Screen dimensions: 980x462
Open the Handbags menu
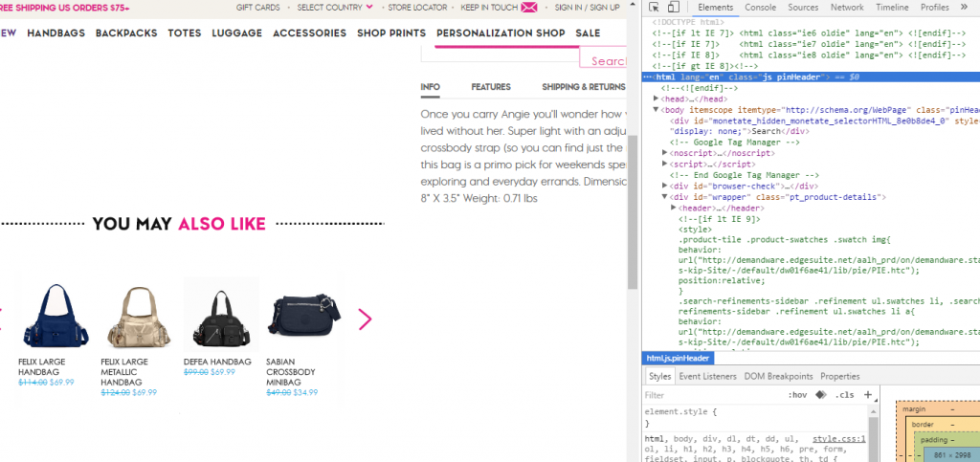pyautogui.click(x=56, y=33)
